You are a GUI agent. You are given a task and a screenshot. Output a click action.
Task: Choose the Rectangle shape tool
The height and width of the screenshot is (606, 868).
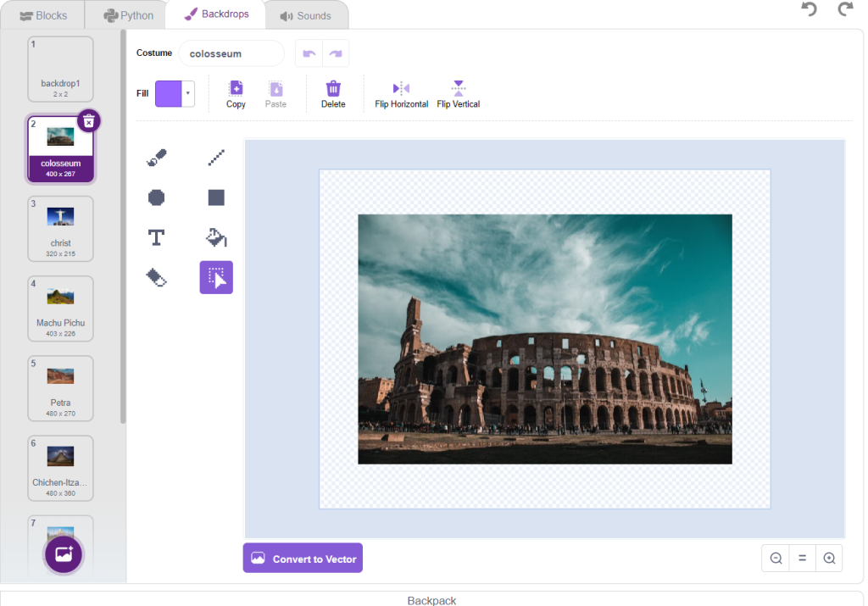coord(216,197)
